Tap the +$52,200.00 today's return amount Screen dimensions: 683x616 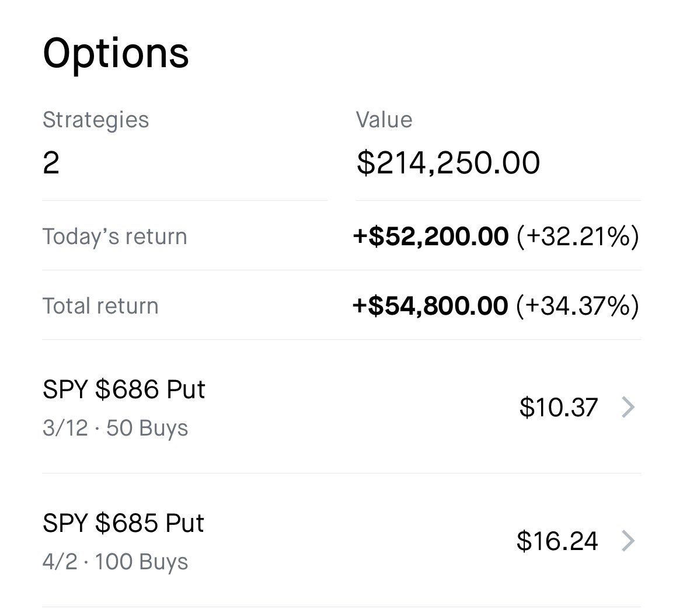(x=430, y=237)
